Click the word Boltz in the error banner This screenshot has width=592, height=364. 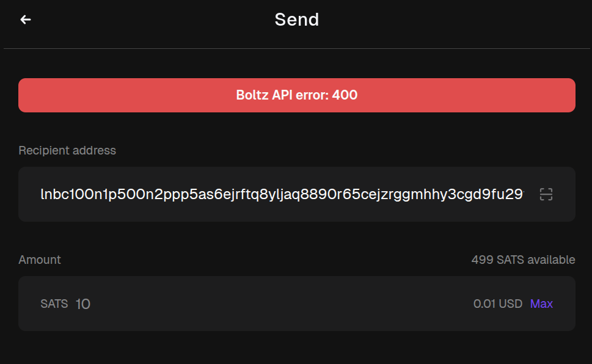coord(251,95)
